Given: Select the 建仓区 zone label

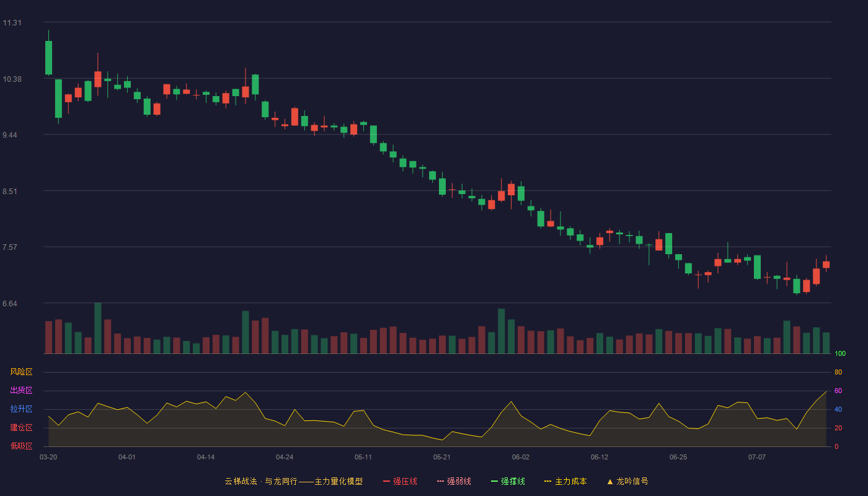Looking at the screenshot, I should 21,428.
